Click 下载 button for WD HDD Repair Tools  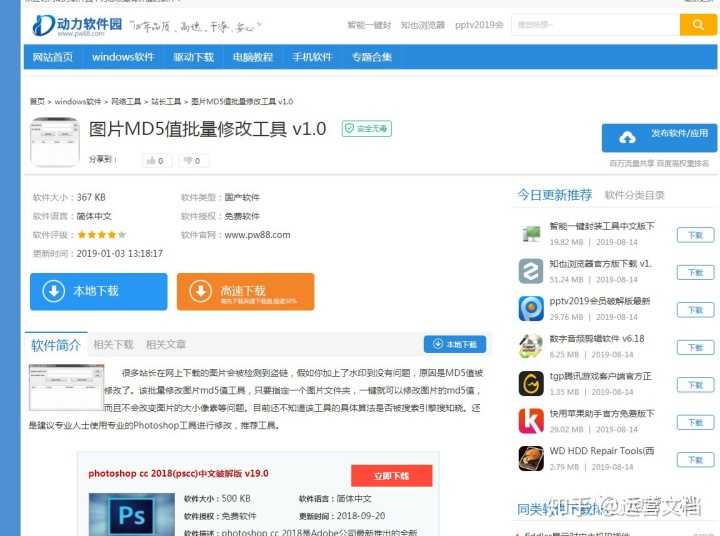pos(696,460)
